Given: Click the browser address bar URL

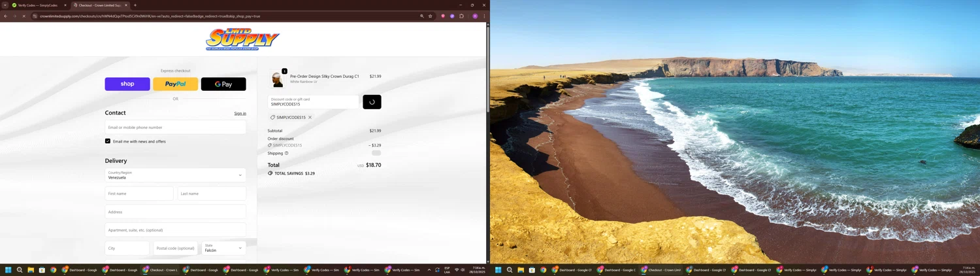Looking at the screenshot, I should [150, 16].
